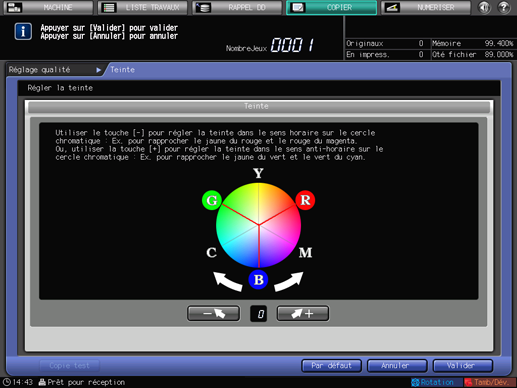Screen dimensions: 517x388
Task: Click the anticlockwise curved arrow beside the C label
Action: coord(228,282)
